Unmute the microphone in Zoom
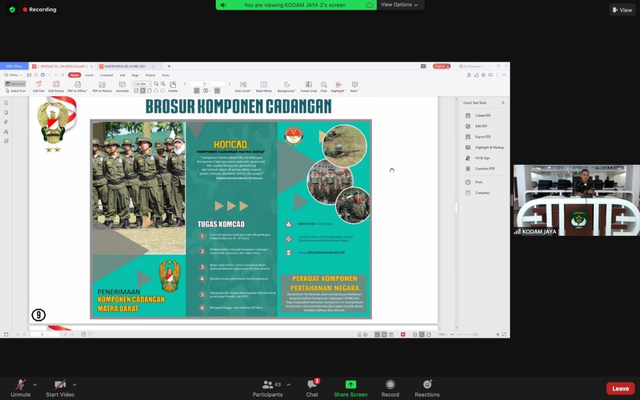Screen dimensions: 640x400 point(20,388)
